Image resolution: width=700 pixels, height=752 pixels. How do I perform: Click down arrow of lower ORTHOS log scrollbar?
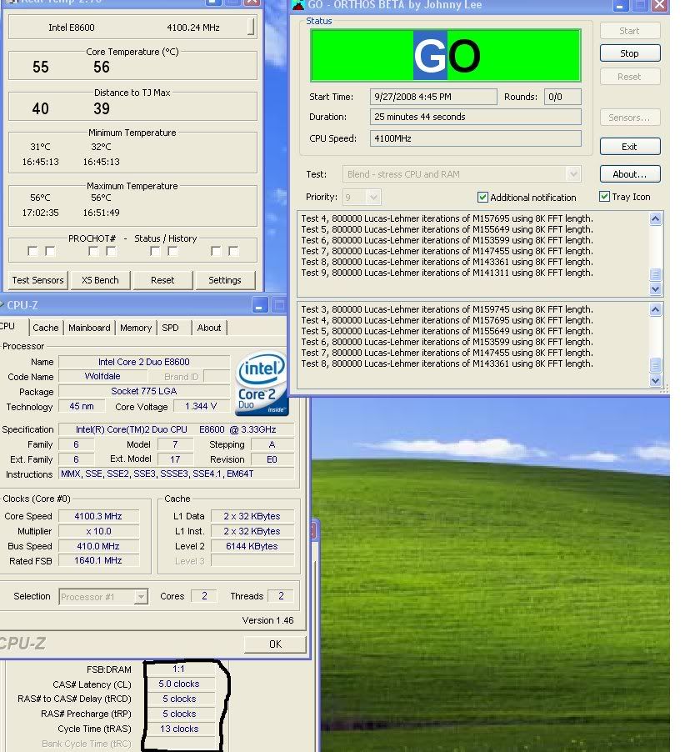click(x=655, y=381)
